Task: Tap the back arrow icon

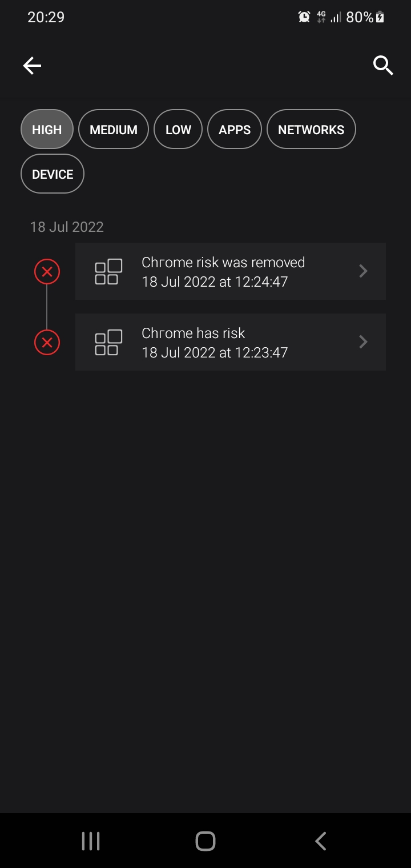Action: 32,66
